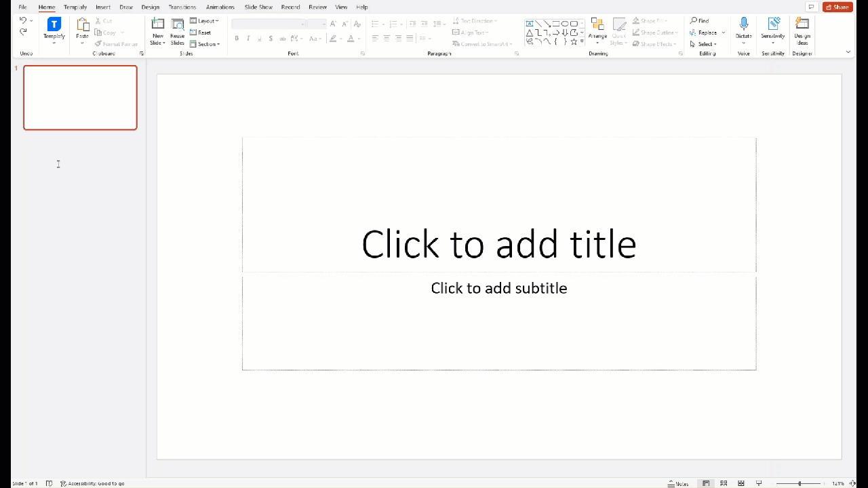Image resolution: width=868 pixels, height=488 pixels.
Task: Click the Templafy icon in the ribbon
Action: [x=54, y=25]
